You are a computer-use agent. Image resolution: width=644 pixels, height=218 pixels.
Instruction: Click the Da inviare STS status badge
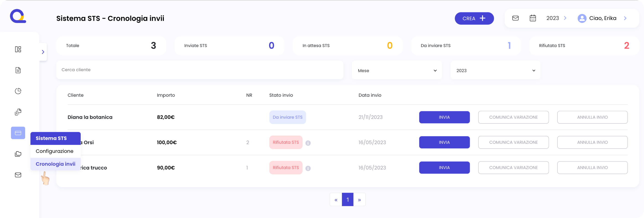[288, 117]
